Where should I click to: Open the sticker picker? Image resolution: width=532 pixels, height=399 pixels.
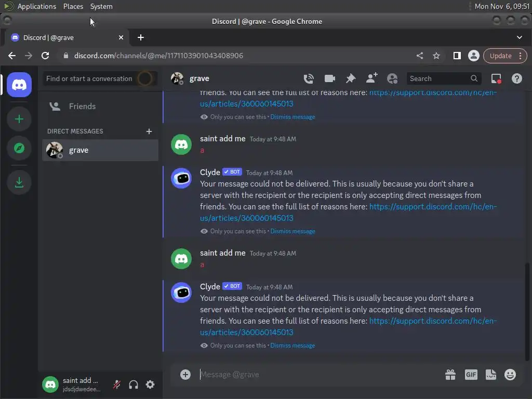(490, 375)
